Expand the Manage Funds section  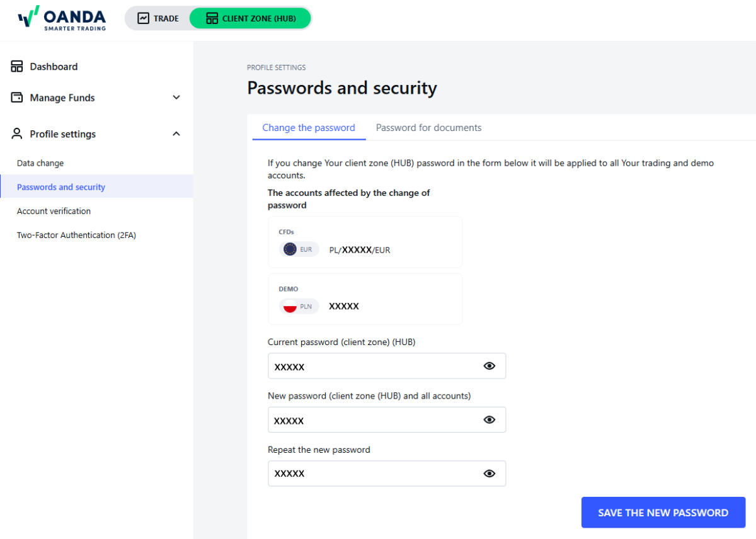point(176,98)
